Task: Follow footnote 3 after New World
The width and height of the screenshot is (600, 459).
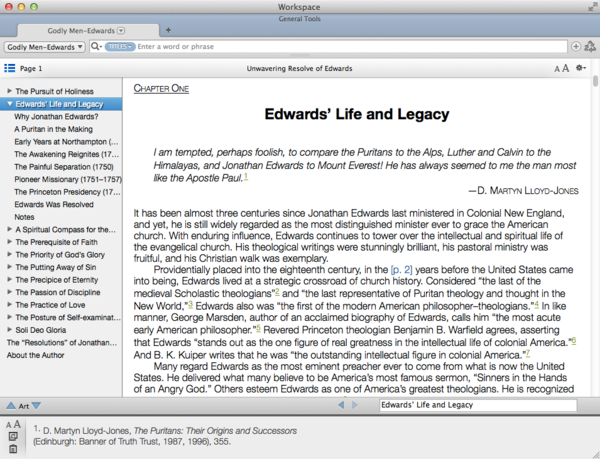Action: tap(190, 304)
